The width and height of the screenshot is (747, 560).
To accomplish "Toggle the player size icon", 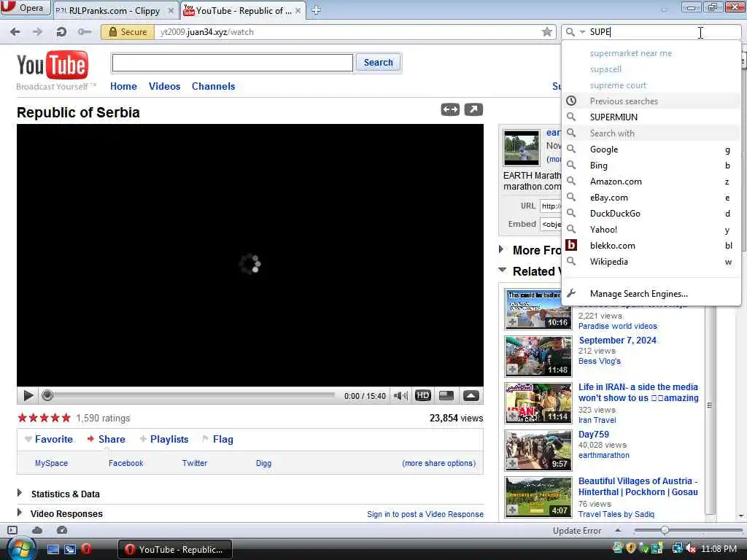I will [x=446, y=396].
